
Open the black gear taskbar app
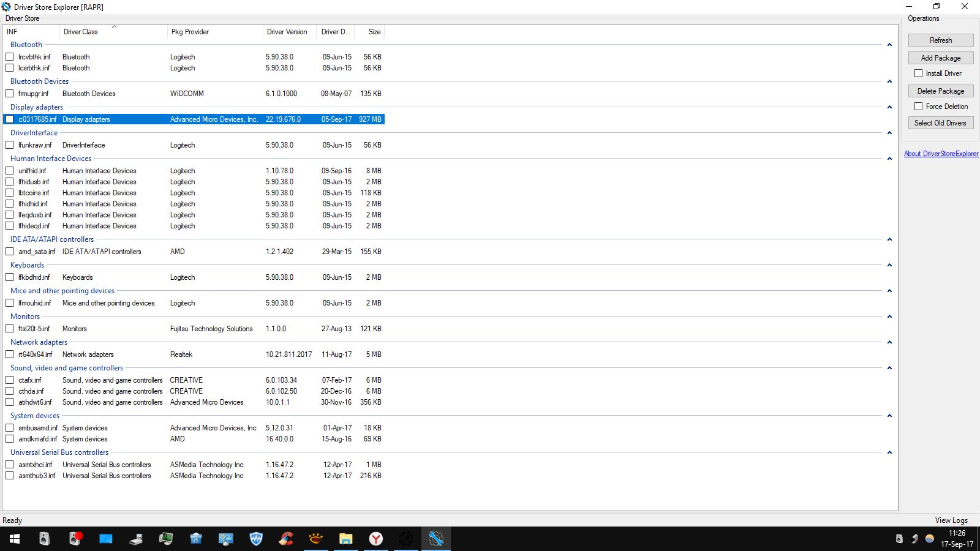click(x=406, y=539)
